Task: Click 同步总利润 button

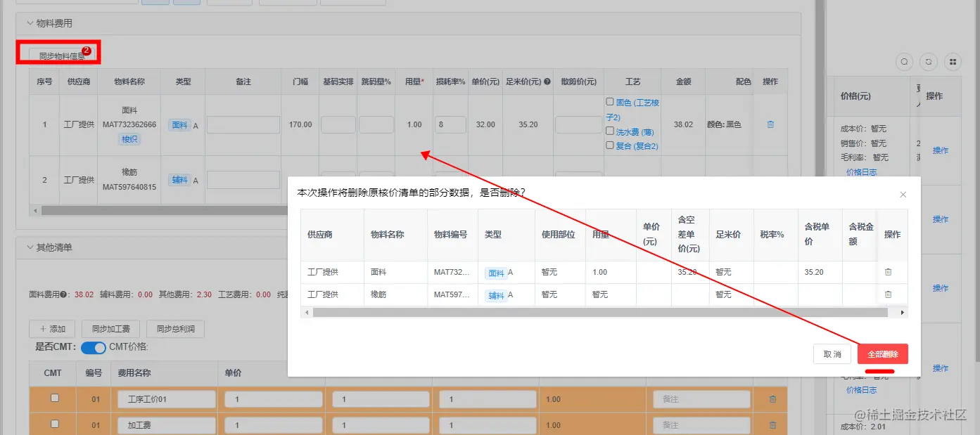Action: [176, 329]
